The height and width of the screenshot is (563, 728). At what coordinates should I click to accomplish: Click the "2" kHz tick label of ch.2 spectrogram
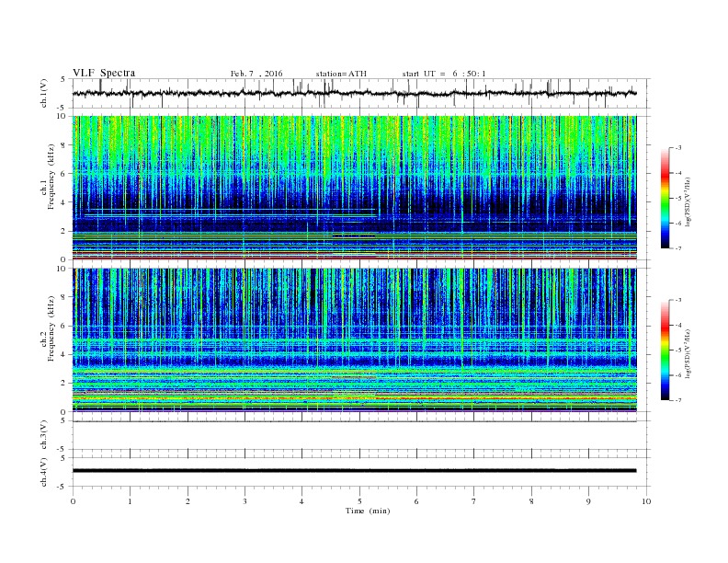[63, 384]
